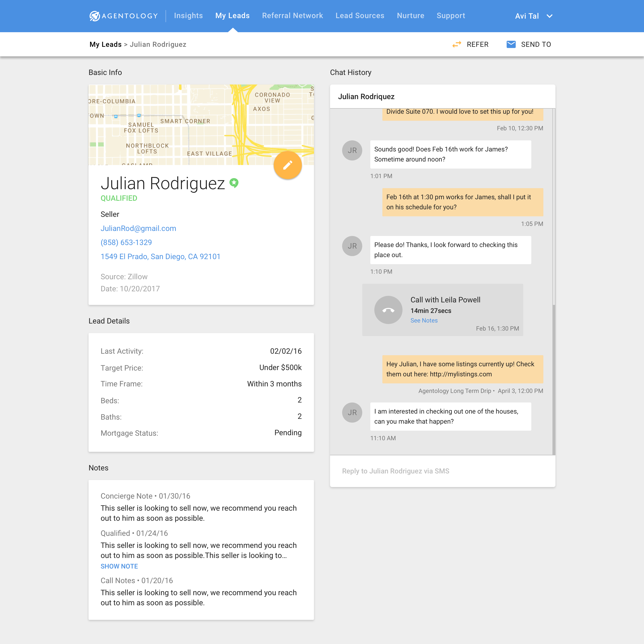Click the REFER arrows icon
This screenshot has width=644, height=644.
[457, 44]
